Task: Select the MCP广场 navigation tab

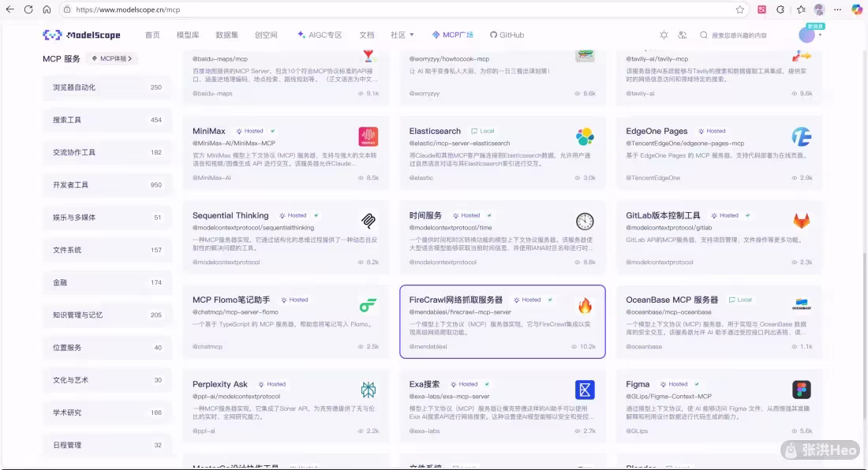Action: point(453,35)
